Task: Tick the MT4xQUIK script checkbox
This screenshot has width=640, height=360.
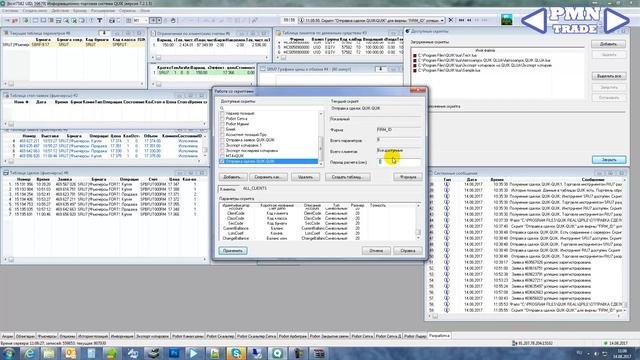Action: pos(222,156)
